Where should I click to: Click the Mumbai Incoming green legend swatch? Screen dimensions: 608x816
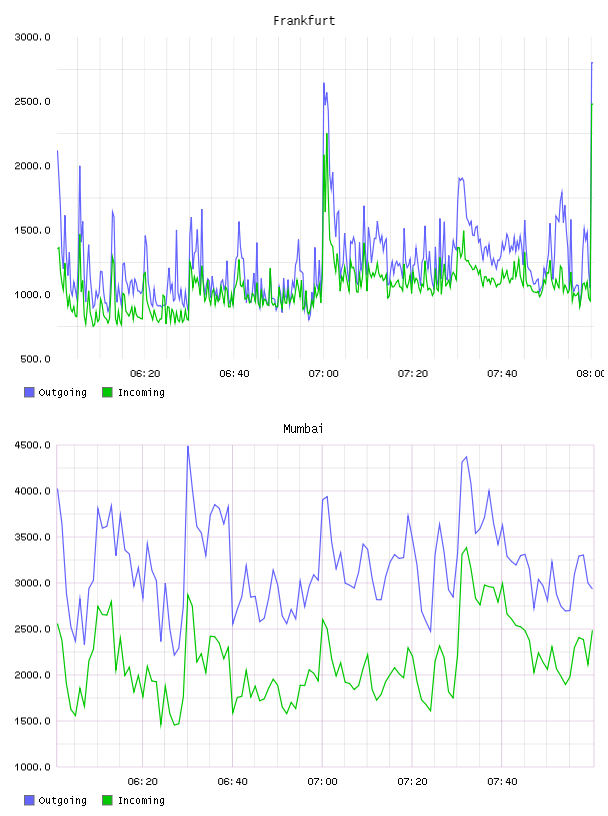click(107, 800)
